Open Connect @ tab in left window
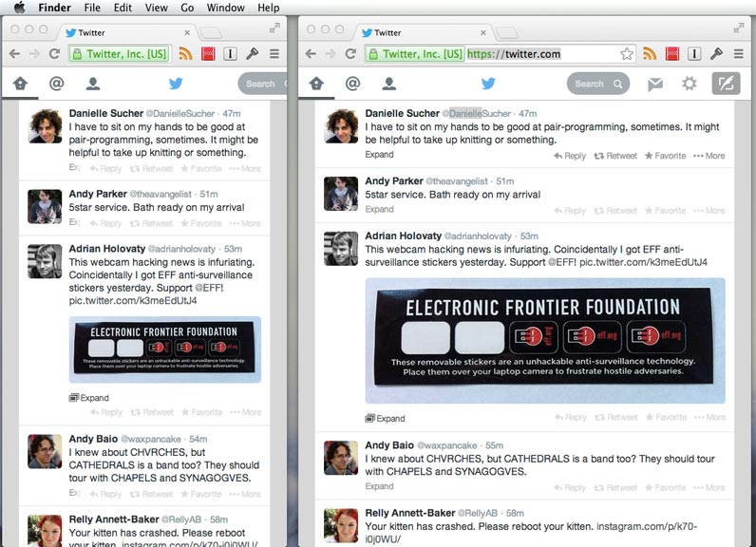 click(x=56, y=84)
